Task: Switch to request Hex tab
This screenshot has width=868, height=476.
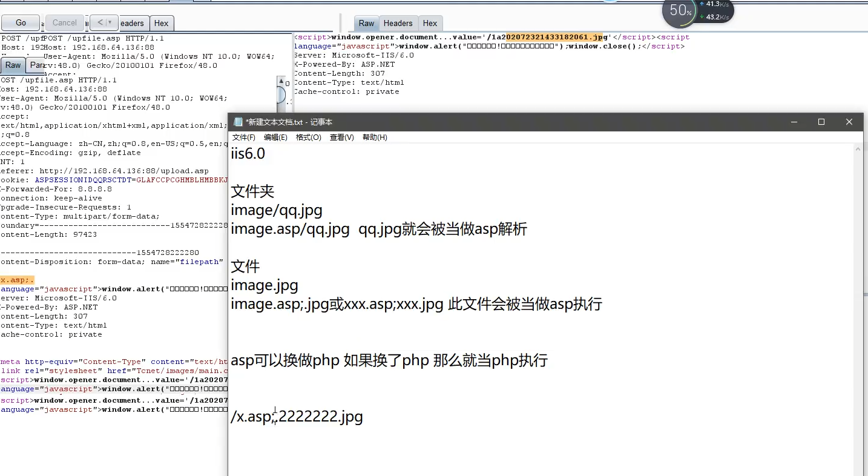Action: click(x=161, y=24)
